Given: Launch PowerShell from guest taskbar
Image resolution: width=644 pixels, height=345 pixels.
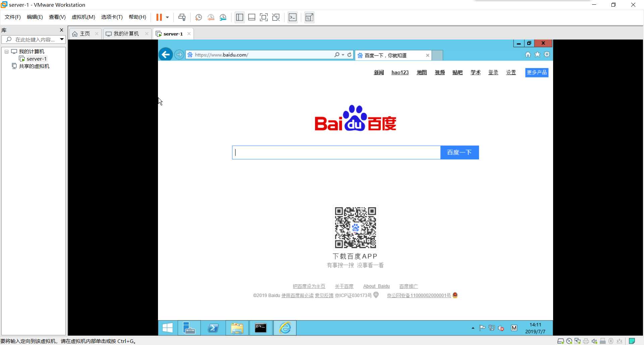Looking at the screenshot, I should [213, 328].
